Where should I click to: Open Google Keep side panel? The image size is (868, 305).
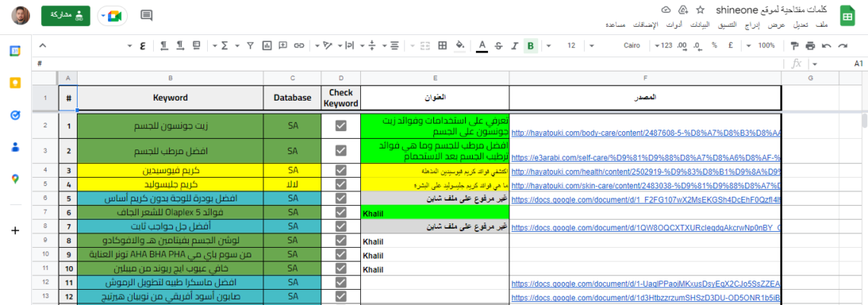15,83
